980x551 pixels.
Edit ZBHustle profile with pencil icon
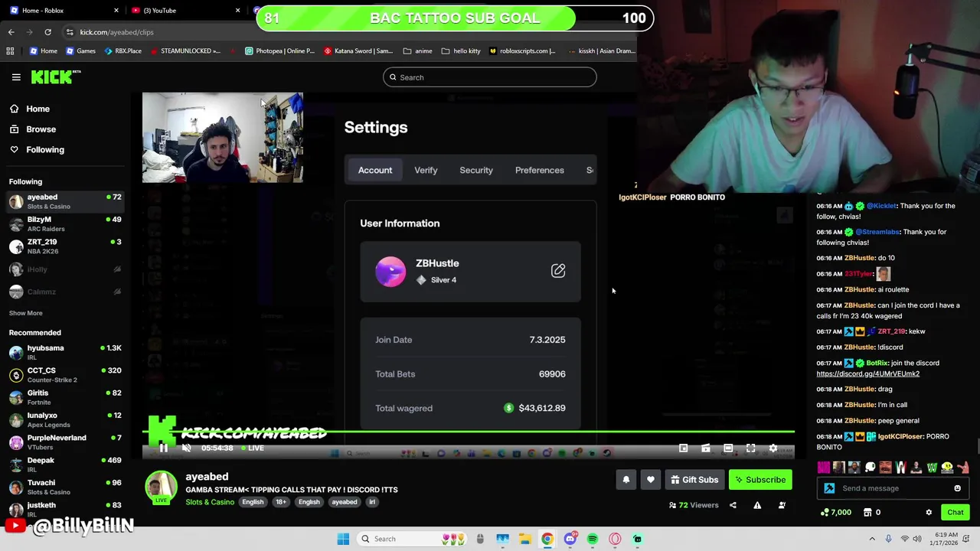(558, 271)
